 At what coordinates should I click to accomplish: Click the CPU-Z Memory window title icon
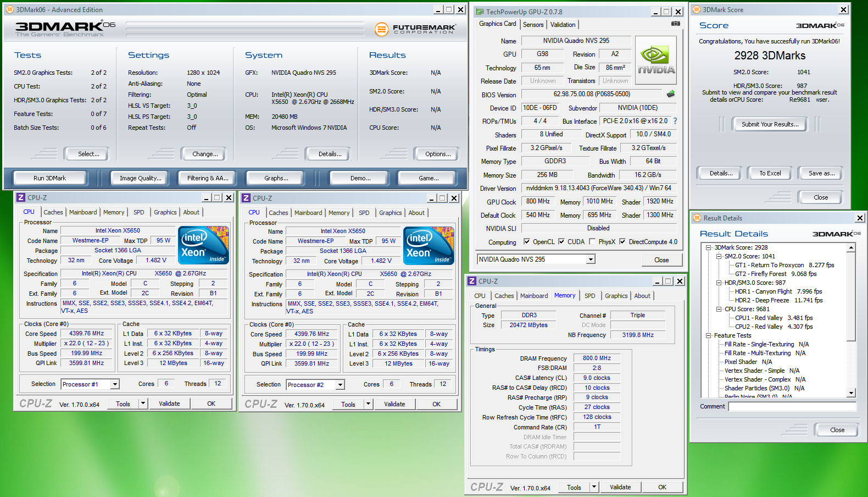(x=472, y=281)
